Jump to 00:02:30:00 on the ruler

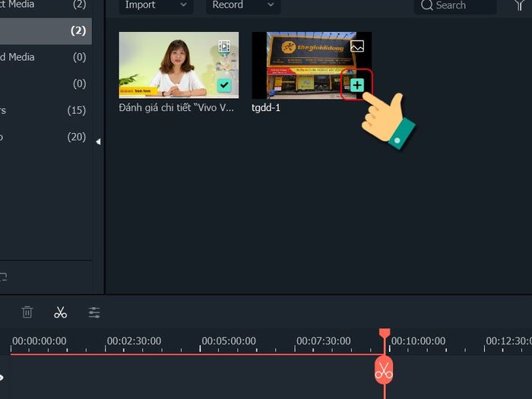(x=134, y=341)
